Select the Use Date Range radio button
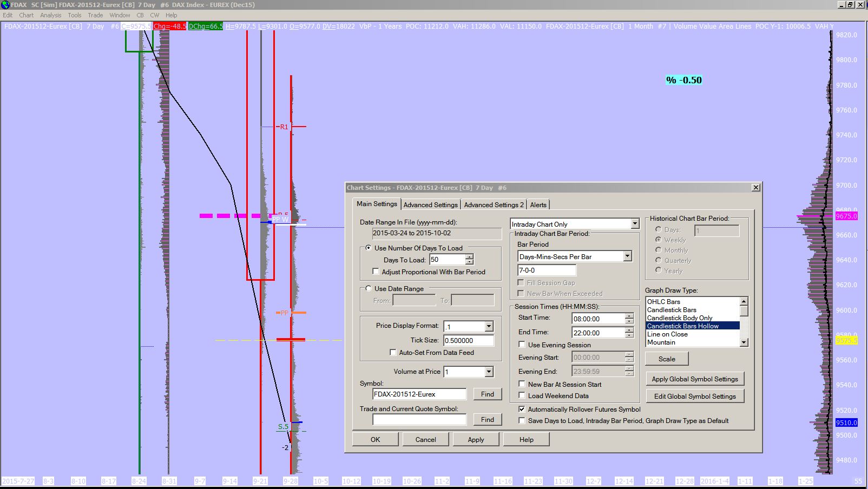Viewport: 868px width, 489px height. click(369, 288)
